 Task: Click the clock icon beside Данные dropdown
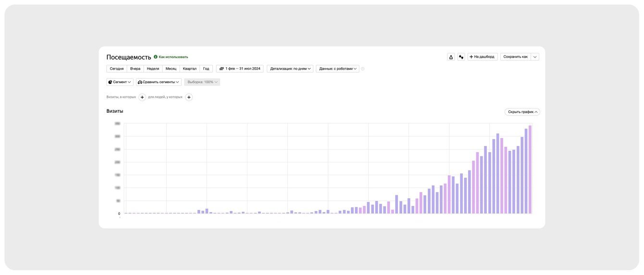pyautogui.click(x=363, y=69)
